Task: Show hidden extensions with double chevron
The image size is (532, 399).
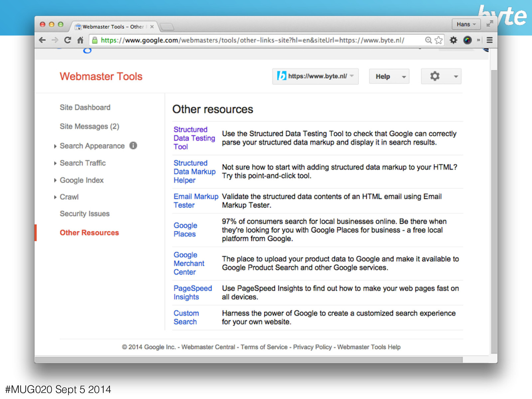Action: pyautogui.click(x=478, y=40)
